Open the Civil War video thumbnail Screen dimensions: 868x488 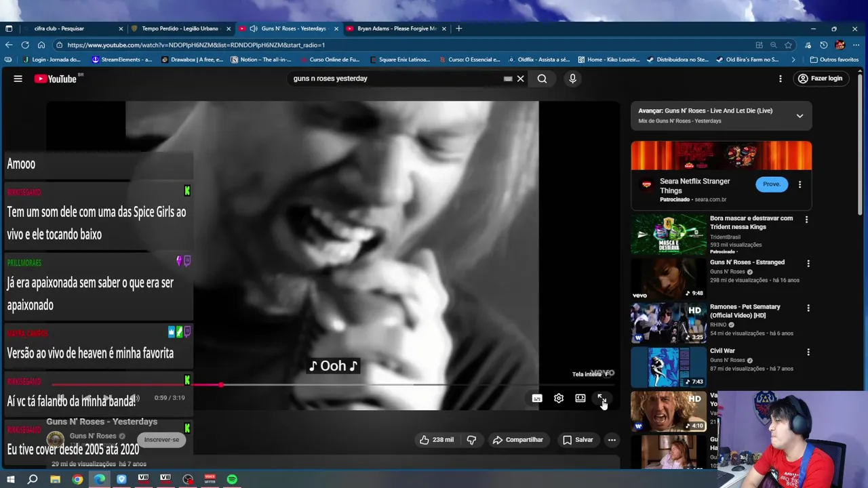point(669,367)
